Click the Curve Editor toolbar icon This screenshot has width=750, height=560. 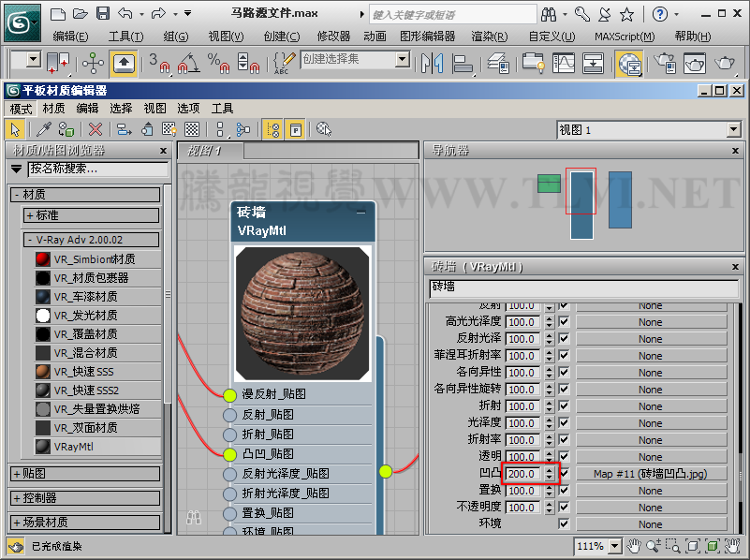coord(565,63)
